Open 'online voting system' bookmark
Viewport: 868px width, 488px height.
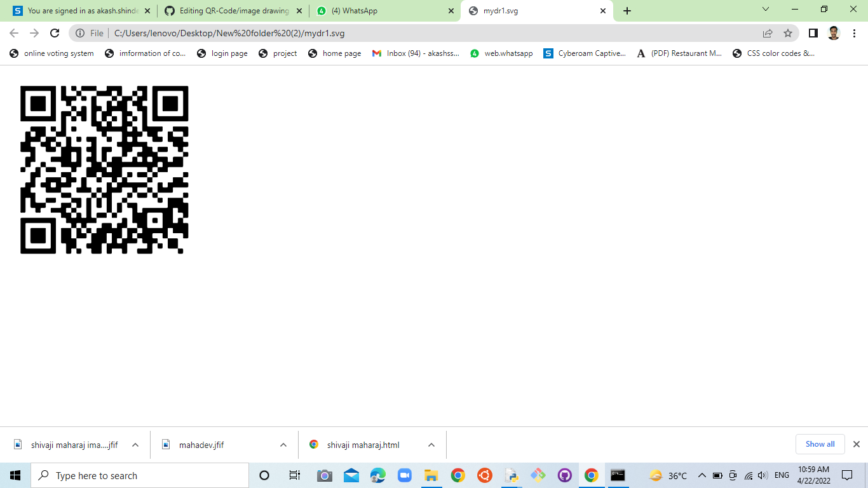[x=51, y=53]
